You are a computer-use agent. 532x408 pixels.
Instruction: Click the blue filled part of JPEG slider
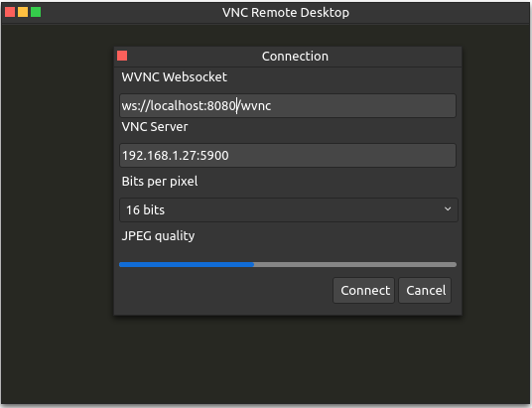click(187, 264)
